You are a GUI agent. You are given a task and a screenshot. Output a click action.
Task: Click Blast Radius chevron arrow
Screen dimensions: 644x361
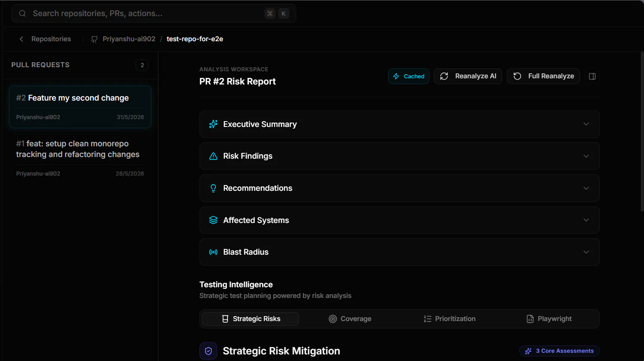pos(586,252)
